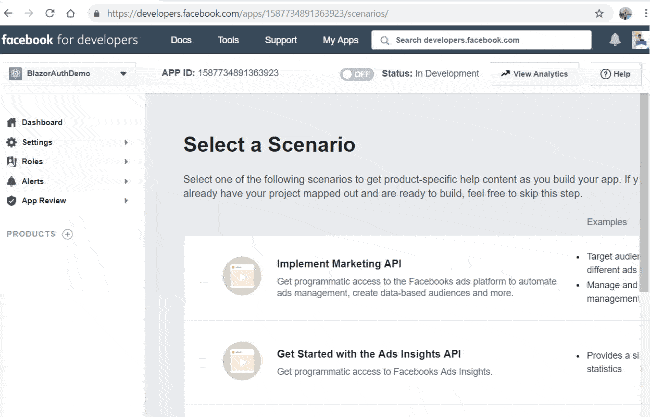Add a product with the plus icon
The width and height of the screenshot is (650, 417).
pyautogui.click(x=67, y=234)
